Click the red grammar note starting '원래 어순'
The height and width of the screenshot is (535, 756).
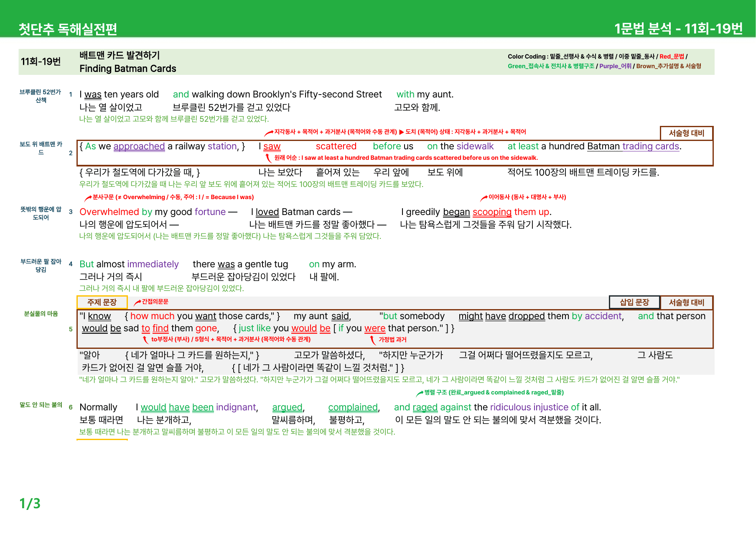tap(406, 158)
